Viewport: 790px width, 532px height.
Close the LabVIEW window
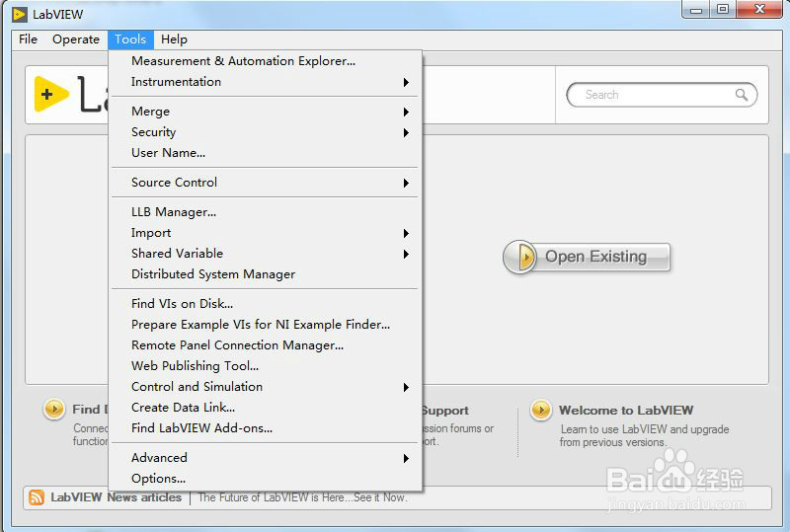click(759, 10)
